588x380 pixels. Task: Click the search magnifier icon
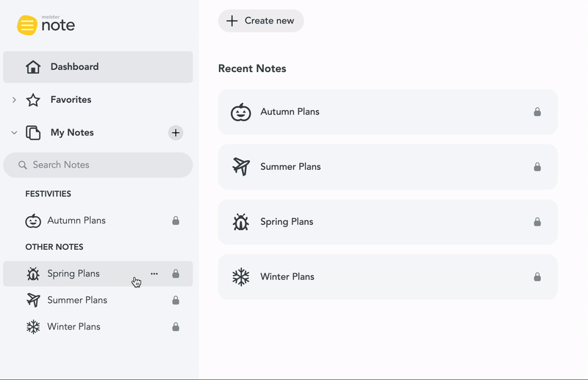point(23,165)
